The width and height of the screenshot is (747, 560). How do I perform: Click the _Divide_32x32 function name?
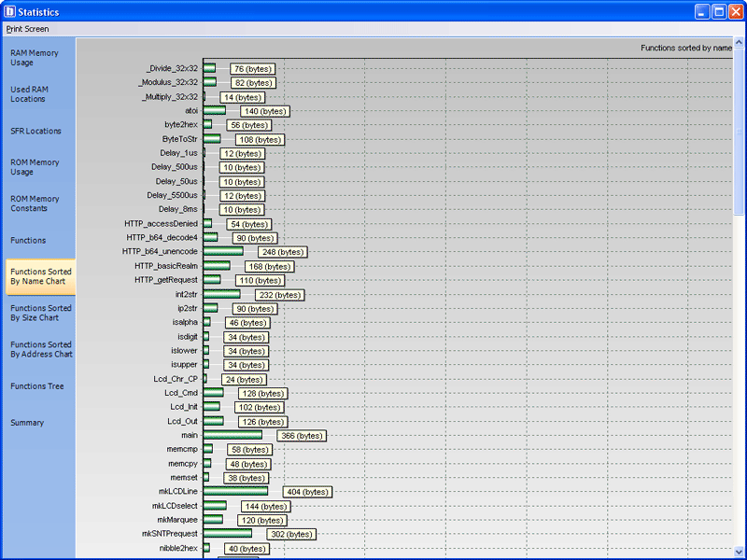point(172,68)
